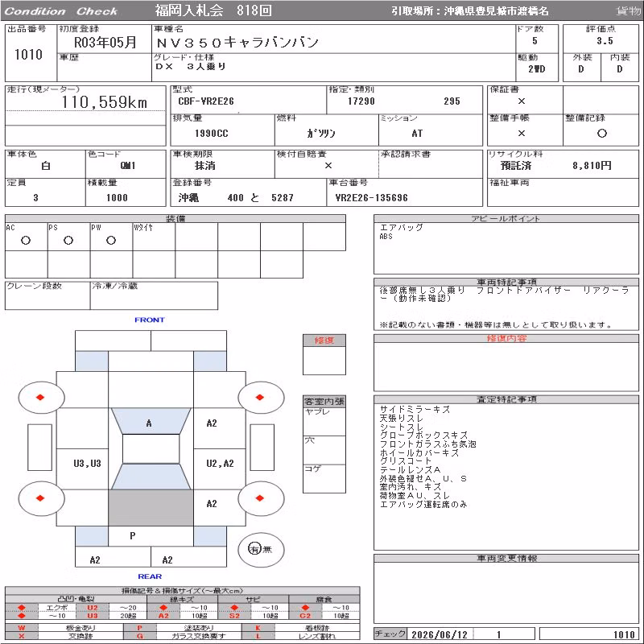The width and height of the screenshot is (644, 644).
Task: Click the REAR diagram label
Action: 150,576
